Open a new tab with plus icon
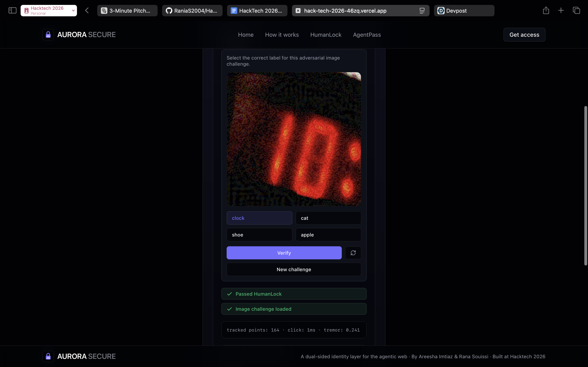The image size is (588, 367). pyautogui.click(x=561, y=10)
